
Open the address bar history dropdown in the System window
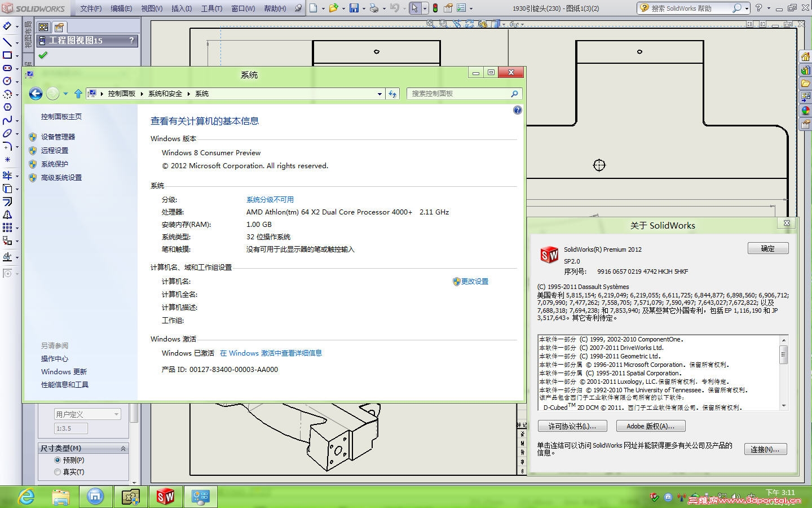coord(379,94)
